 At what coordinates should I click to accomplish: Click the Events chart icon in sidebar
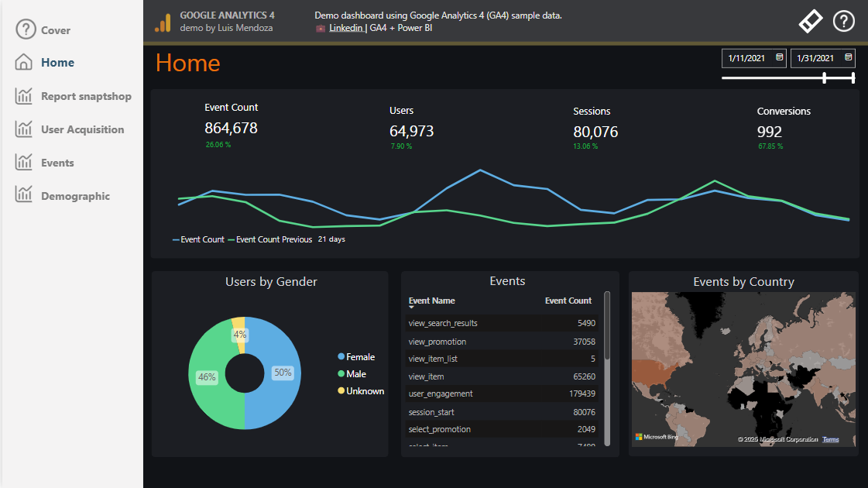tap(24, 163)
